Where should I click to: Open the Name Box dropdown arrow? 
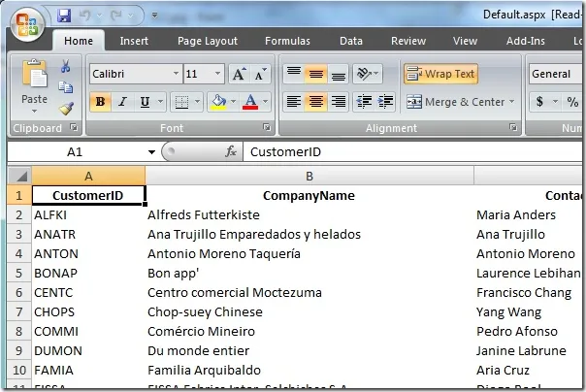pos(151,152)
